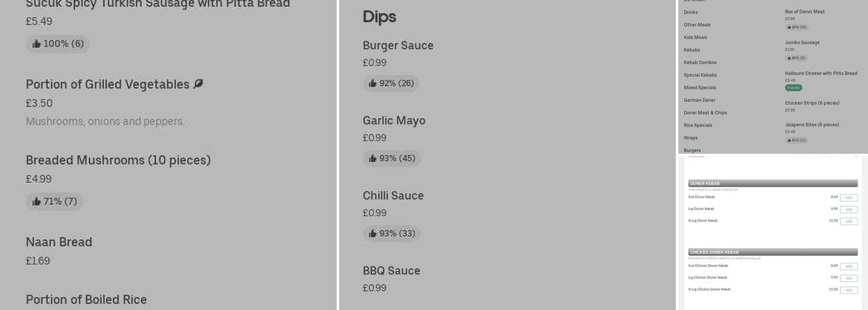Click Sucuk Sausage 100% thumbs-up icon

point(37,44)
